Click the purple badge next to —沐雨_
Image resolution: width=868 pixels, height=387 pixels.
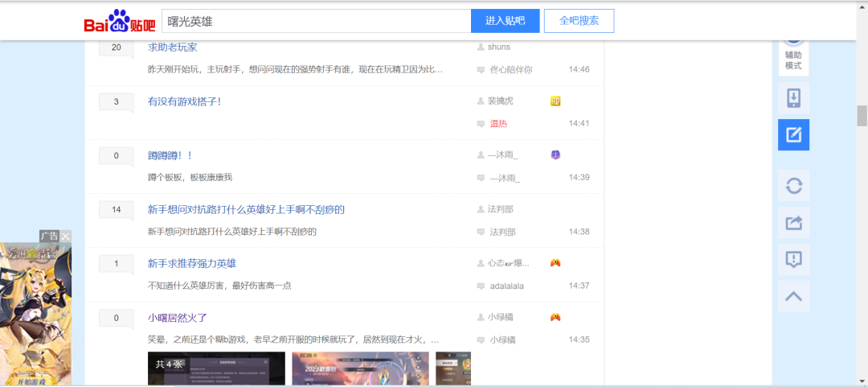(x=555, y=155)
